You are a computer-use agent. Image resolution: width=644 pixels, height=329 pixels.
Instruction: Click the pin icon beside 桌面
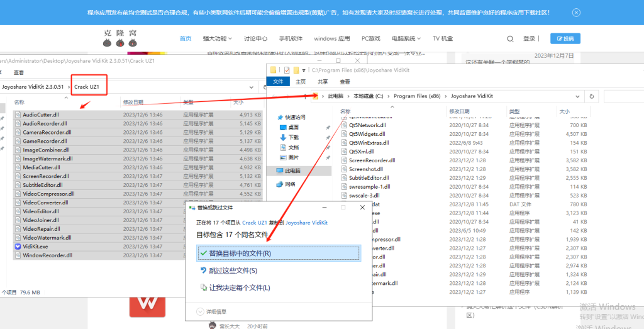pyautogui.click(x=327, y=127)
